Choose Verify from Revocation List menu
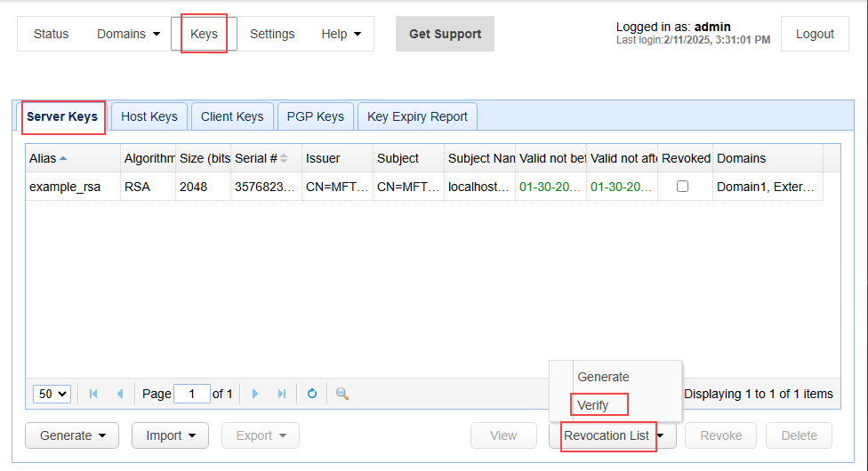 (x=593, y=405)
